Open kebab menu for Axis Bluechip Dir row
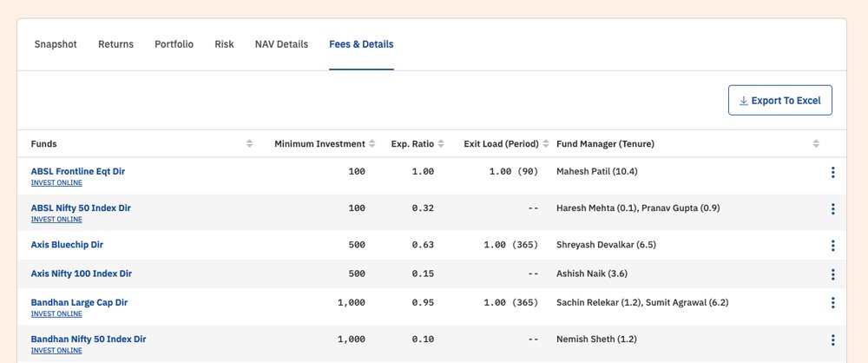 pos(832,246)
